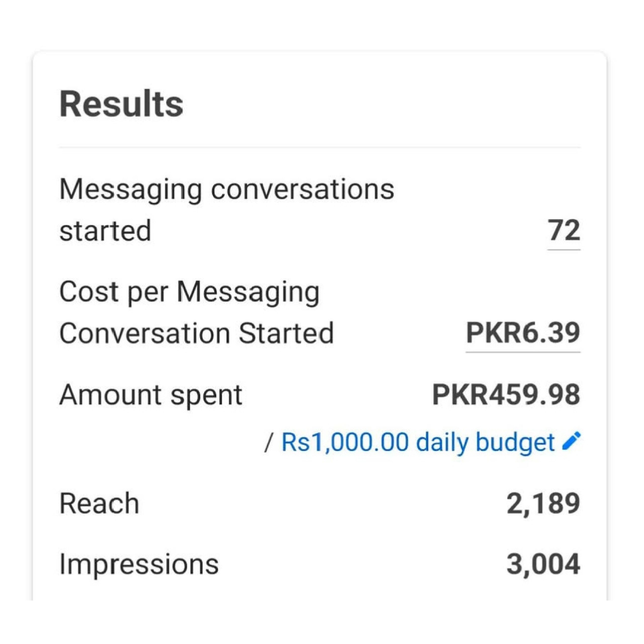The image size is (644, 644).
Task: Click the pencil edit icon beside daily budget
Action: click(571, 441)
